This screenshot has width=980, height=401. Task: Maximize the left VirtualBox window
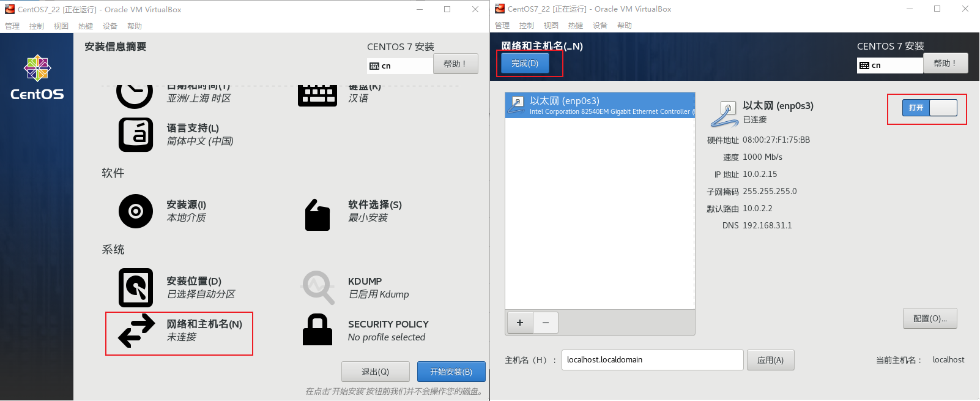[447, 9]
